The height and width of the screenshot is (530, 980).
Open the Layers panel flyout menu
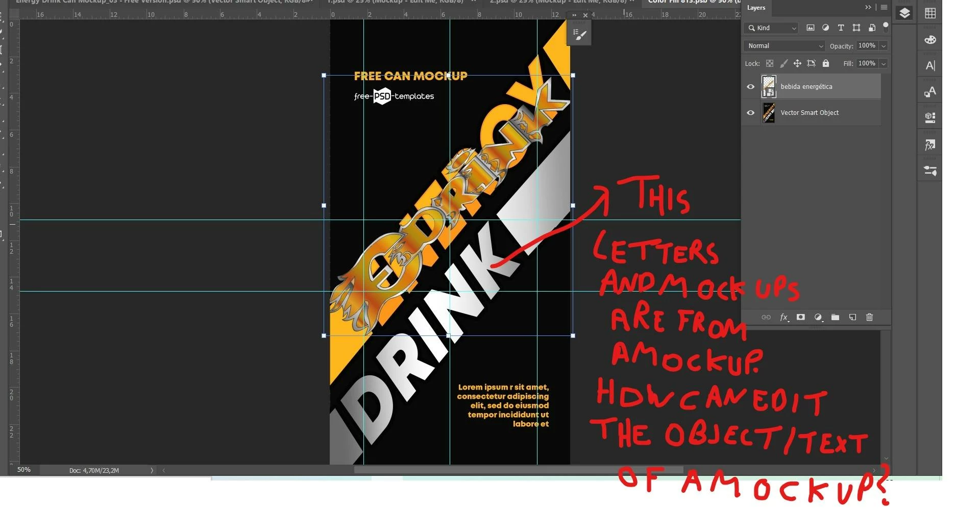click(884, 8)
